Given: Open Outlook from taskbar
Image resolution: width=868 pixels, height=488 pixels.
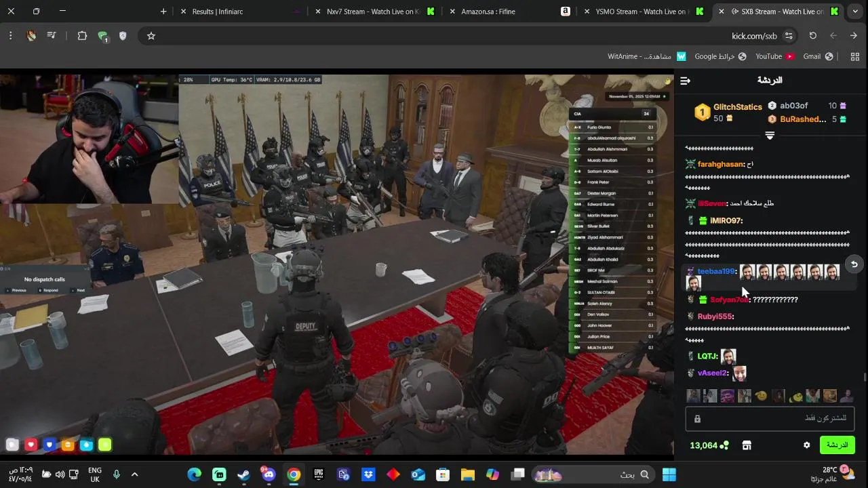Looking at the screenshot, I should pyautogui.click(x=418, y=474).
